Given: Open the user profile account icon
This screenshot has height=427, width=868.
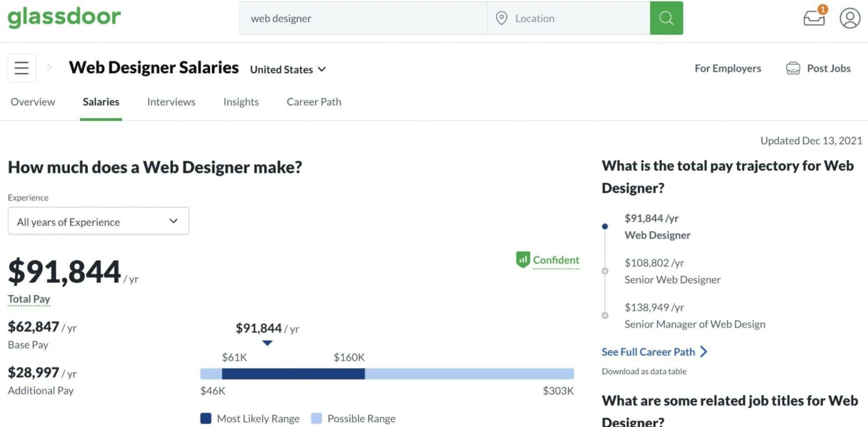Looking at the screenshot, I should pyautogui.click(x=849, y=18).
